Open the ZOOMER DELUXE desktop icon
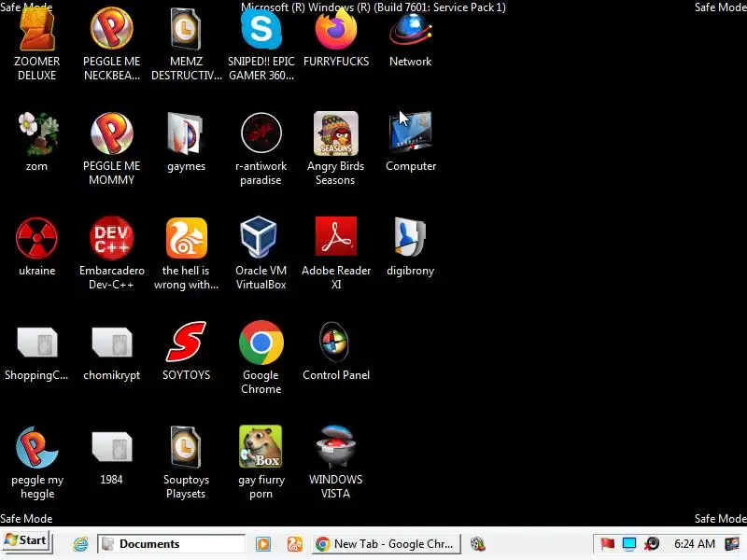The height and width of the screenshot is (560, 747). click(36, 30)
